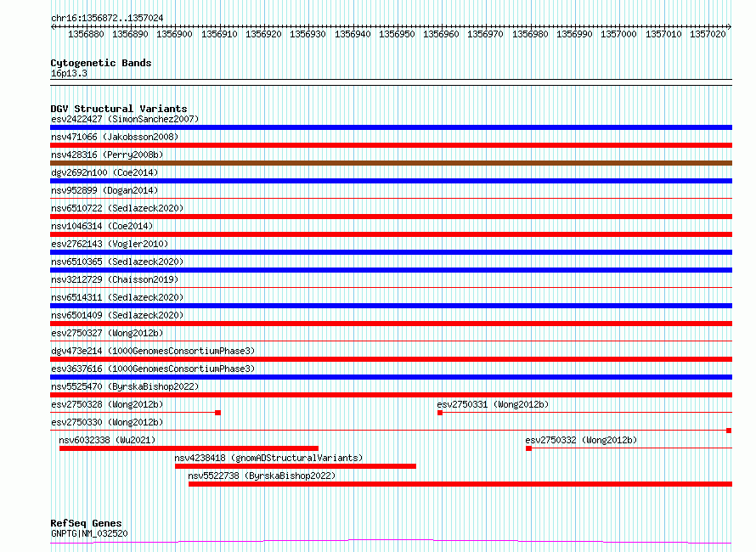
Task: Click the red bar under nsv5522738
Action: [460, 484]
